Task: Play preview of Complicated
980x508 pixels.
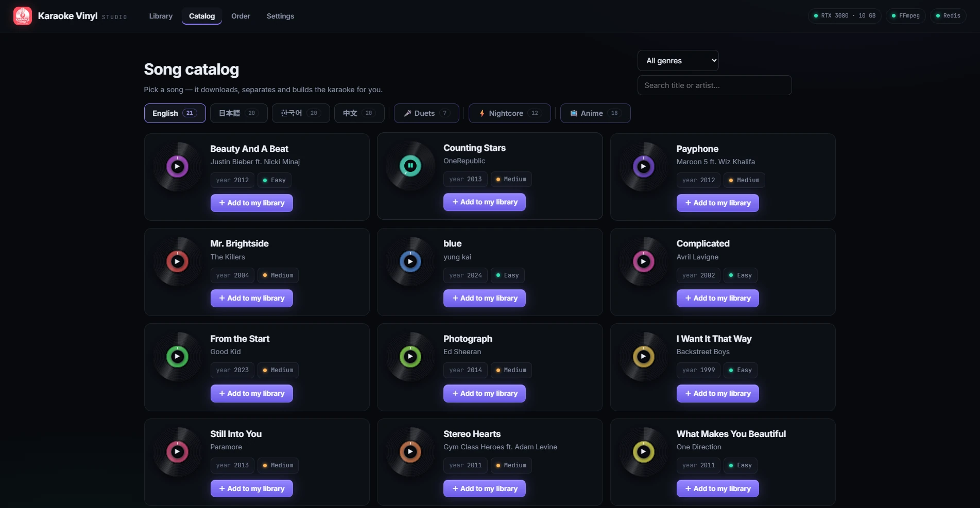Action: coord(643,261)
